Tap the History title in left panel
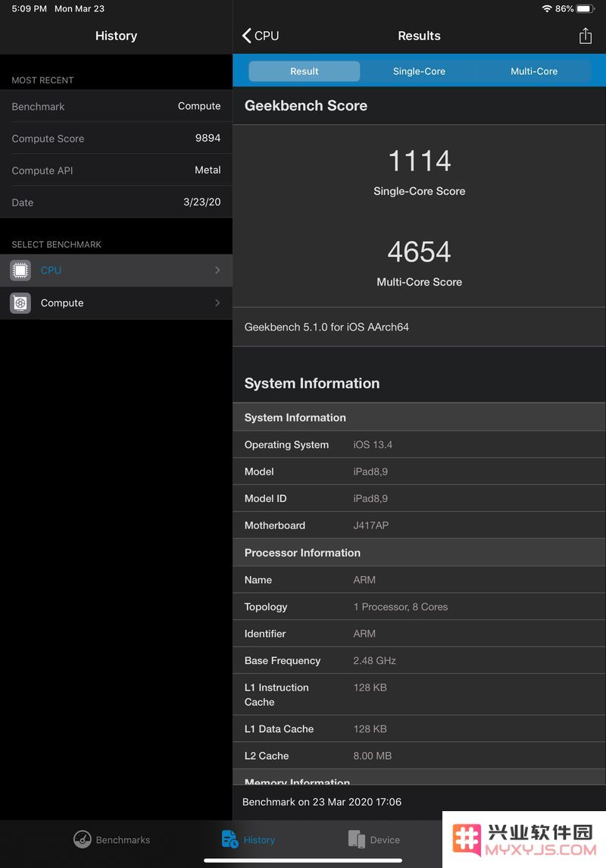Image resolution: width=606 pixels, height=868 pixels. point(116,36)
